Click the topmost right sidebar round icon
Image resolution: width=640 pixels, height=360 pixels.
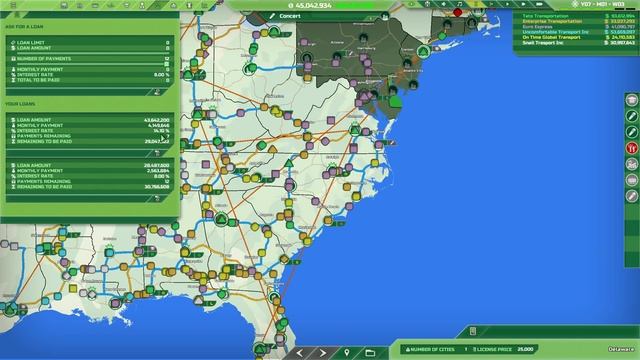click(x=632, y=100)
